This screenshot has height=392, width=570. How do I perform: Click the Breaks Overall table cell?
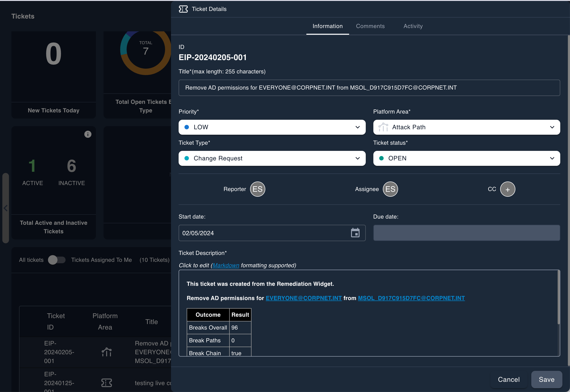coord(208,328)
